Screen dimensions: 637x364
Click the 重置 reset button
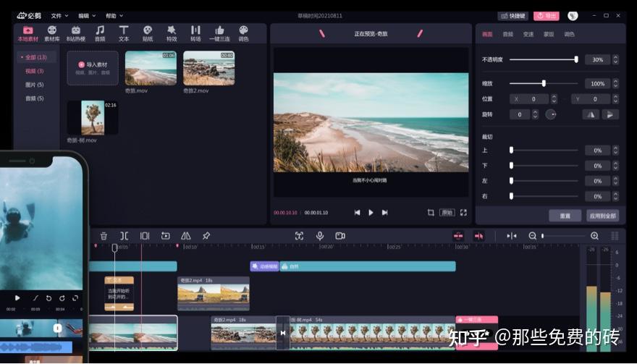[565, 216]
